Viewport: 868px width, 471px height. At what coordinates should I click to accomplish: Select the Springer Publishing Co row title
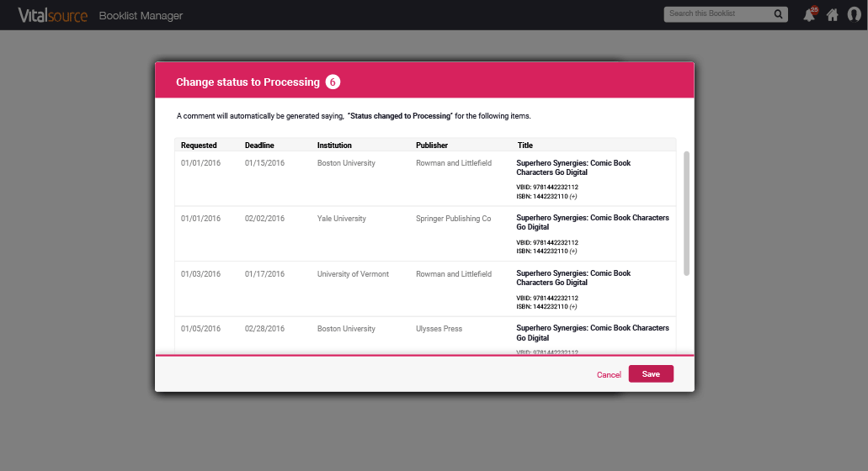592,222
